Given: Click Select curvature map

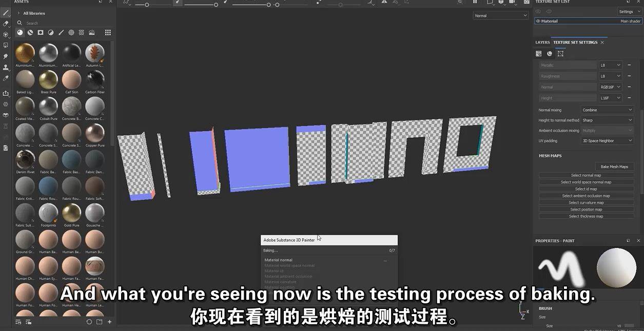Looking at the screenshot, I should pyautogui.click(x=586, y=202).
